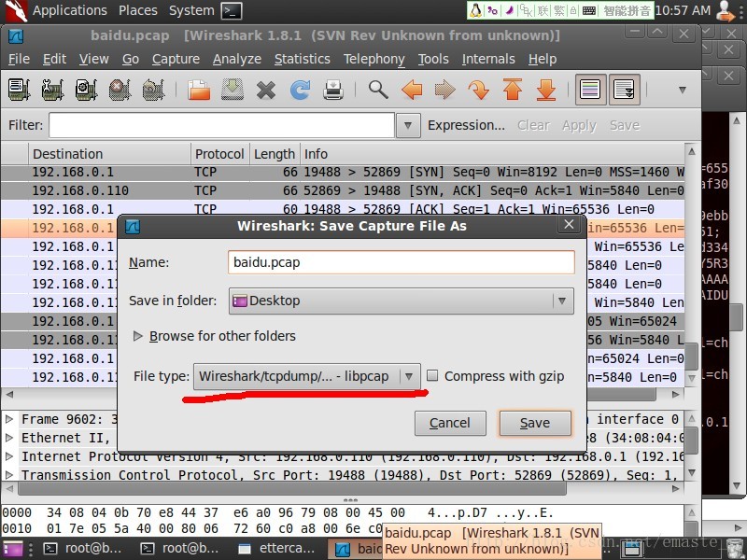Expand Ethernet II details row
747x560 pixels.
point(8,438)
